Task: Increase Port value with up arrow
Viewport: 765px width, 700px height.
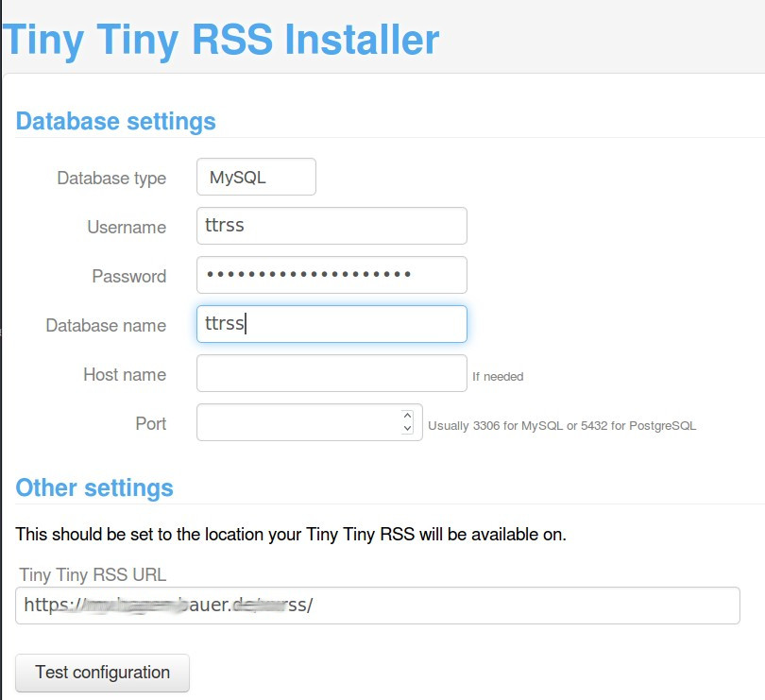Action: point(407,416)
